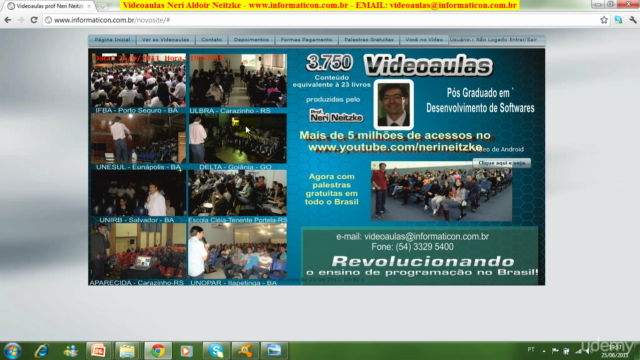Viewport: 640px width, 360px height.
Task: Open the picture viewer taskbar icon
Action: pos(274,351)
